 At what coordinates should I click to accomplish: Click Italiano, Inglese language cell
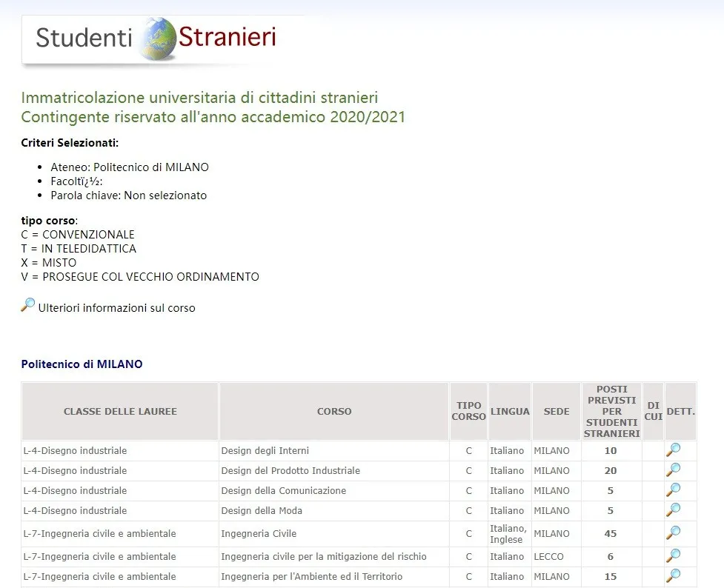tap(508, 534)
